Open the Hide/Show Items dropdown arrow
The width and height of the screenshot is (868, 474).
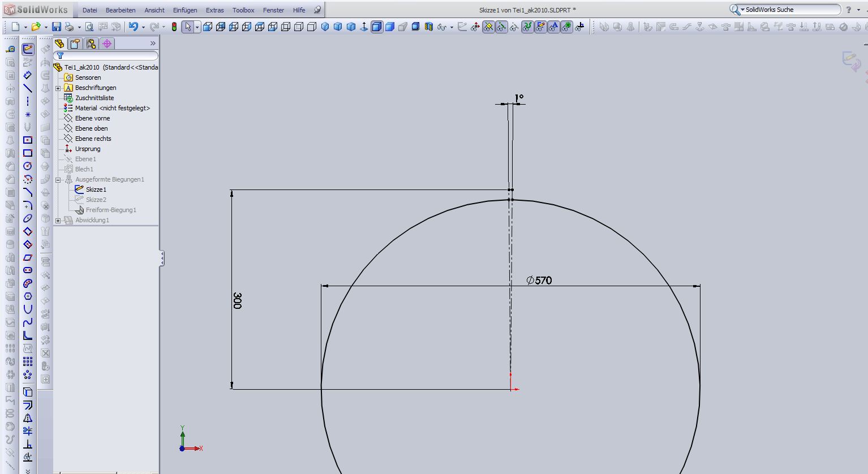point(452,27)
